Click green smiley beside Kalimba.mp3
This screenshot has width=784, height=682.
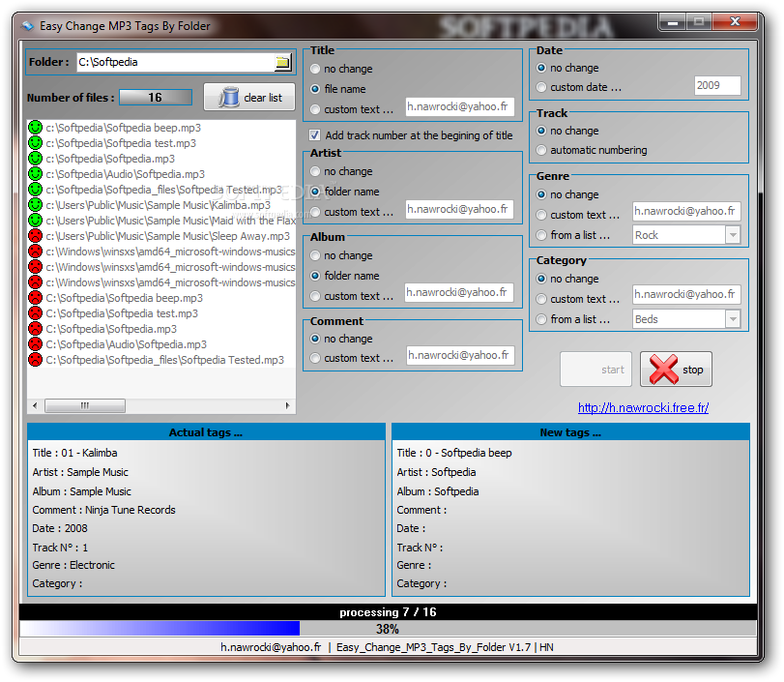click(35, 205)
